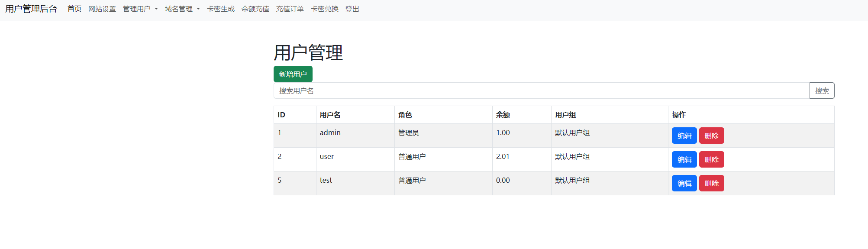868x249 pixels.
Task: Open the 余额充值 page
Action: point(255,9)
